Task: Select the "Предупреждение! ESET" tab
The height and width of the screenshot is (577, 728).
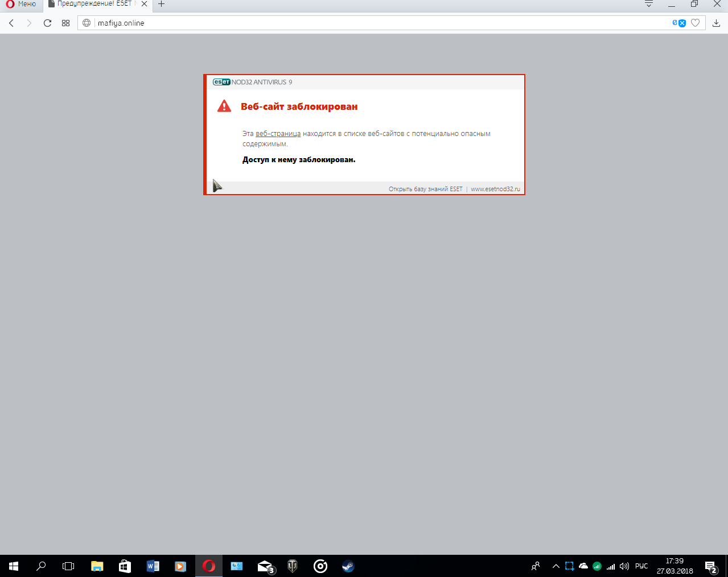Action: pos(94,4)
